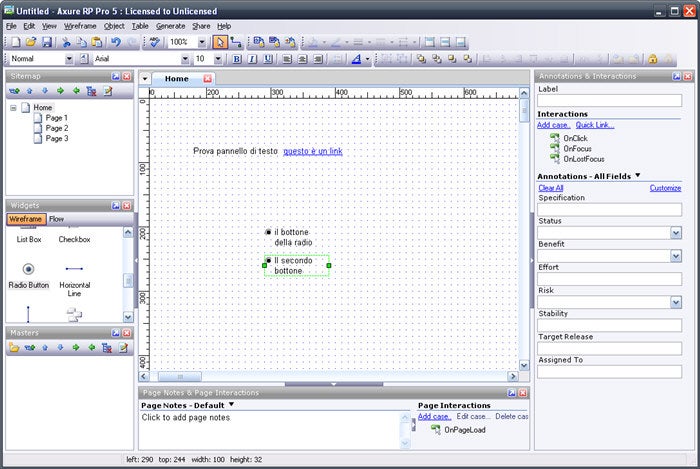The image size is (700, 469).
Task: Cut selection with the scissors icon
Action: tap(66, 42)
